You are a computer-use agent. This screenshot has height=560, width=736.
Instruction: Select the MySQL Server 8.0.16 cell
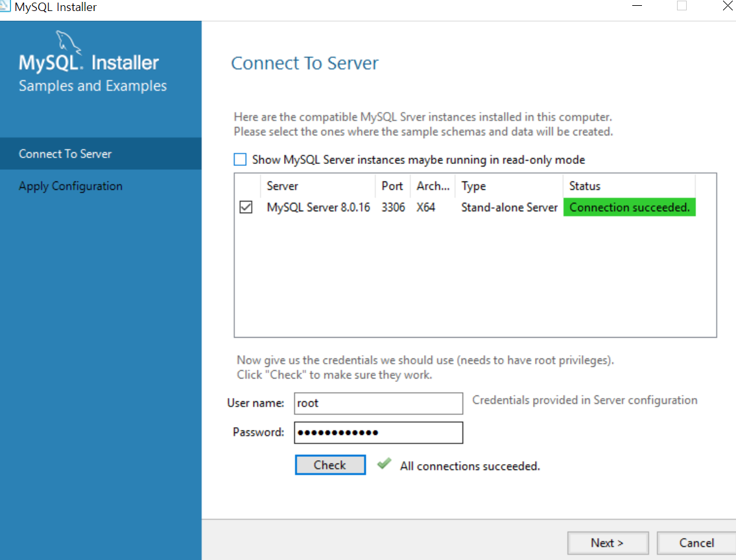(x=318, y=207)
